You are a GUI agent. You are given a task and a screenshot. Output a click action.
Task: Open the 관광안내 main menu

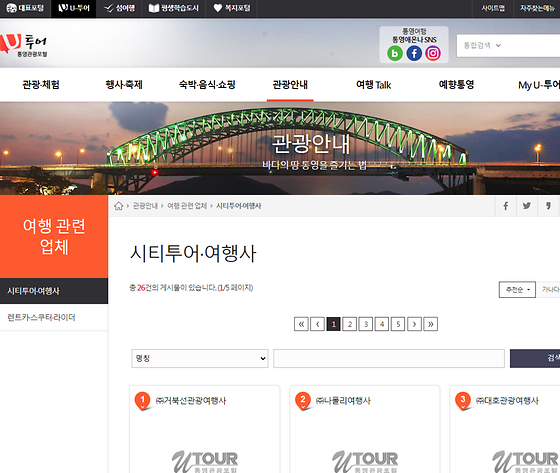[x=290, y=85]
